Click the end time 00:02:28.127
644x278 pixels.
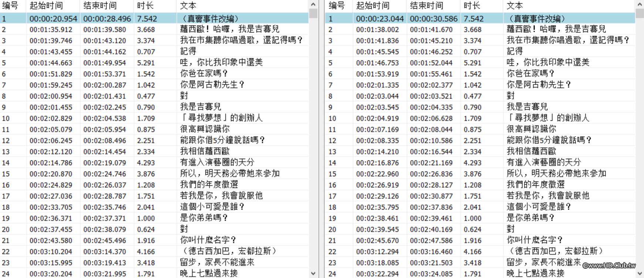431,185
